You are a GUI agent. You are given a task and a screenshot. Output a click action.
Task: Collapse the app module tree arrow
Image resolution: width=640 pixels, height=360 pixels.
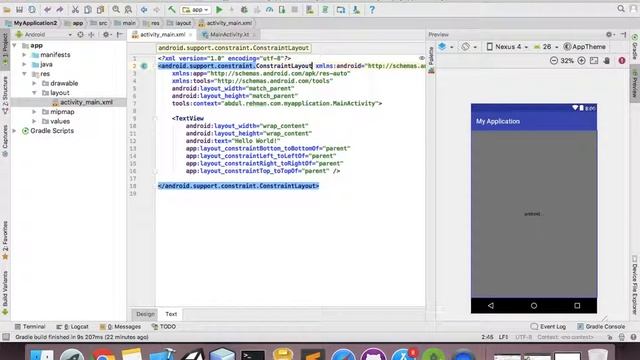pos(15,45)
